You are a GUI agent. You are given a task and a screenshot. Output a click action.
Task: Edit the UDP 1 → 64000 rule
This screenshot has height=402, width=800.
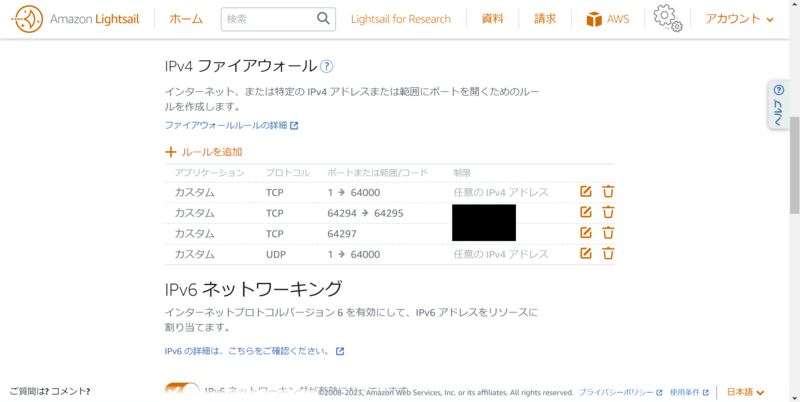(586, 254)
